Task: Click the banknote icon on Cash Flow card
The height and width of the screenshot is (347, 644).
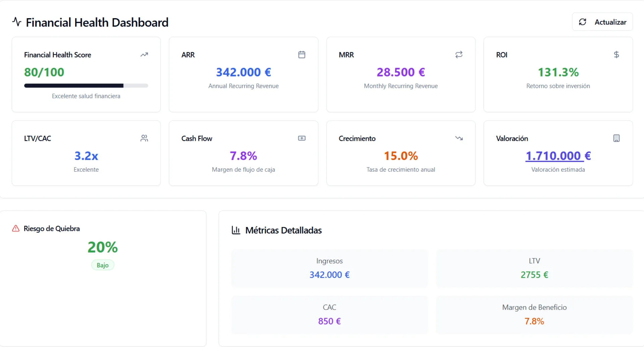Action: pyautogui.click(x=302, y=138)
